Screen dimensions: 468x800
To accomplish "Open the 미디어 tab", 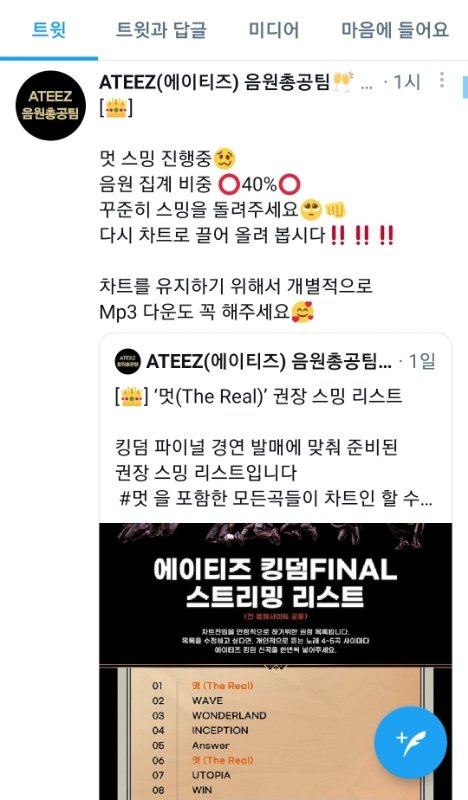I will click(274, 30).
